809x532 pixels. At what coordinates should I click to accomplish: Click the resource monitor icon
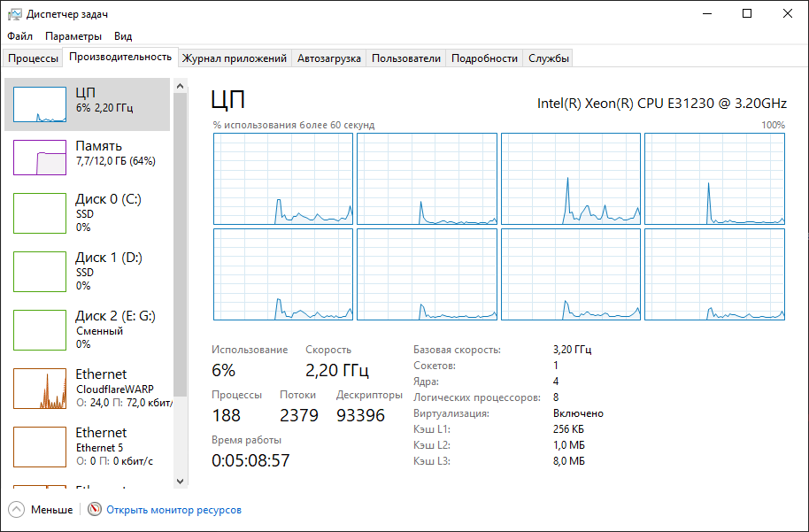click(x=92, y=509)
